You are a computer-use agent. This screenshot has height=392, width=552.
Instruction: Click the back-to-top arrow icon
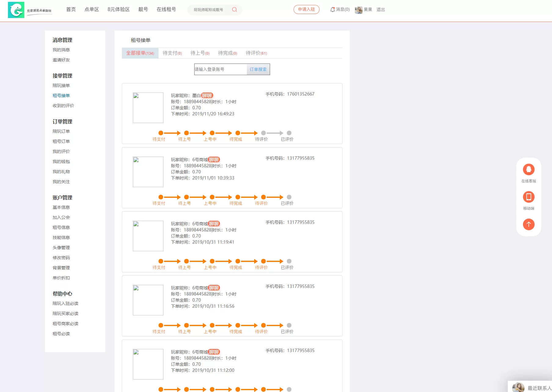pos(528,224)
